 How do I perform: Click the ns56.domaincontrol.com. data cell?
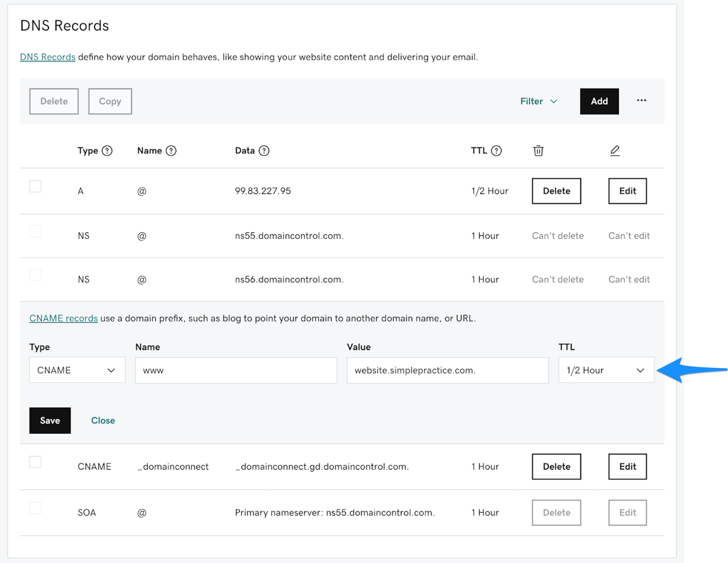point(289,280)
